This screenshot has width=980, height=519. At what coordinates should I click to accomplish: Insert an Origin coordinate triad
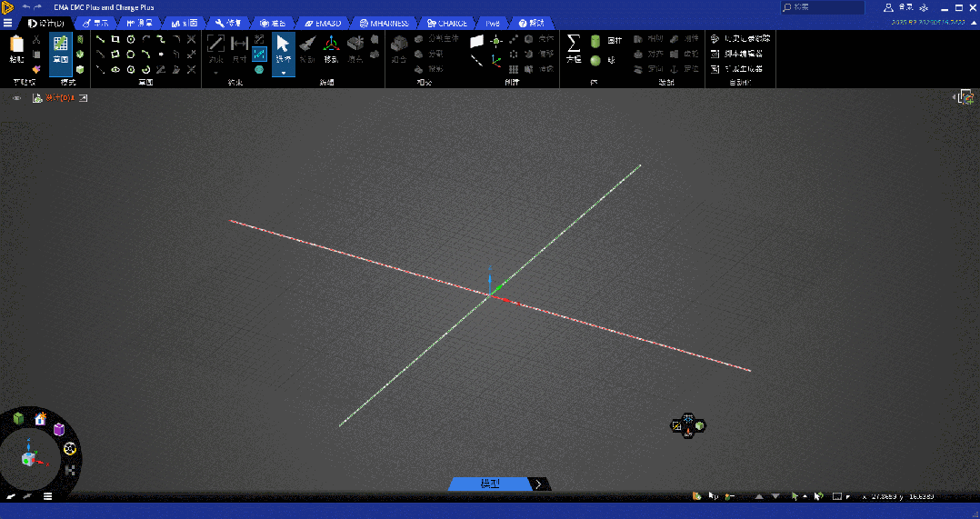pos(496,61)
